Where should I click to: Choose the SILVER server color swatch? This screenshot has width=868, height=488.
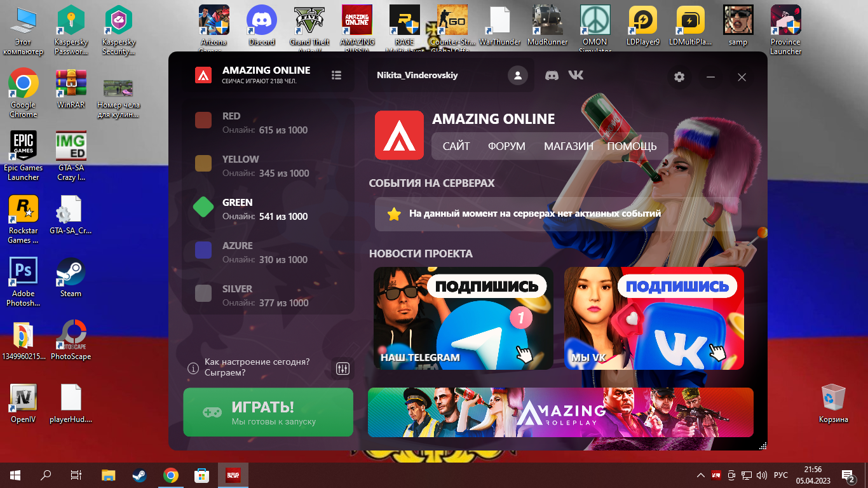203,293
